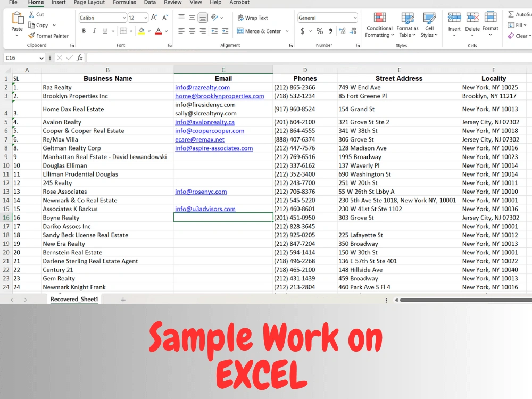Click in the formula bar
The width and height of the screenshot is (532, 399).
309,58
